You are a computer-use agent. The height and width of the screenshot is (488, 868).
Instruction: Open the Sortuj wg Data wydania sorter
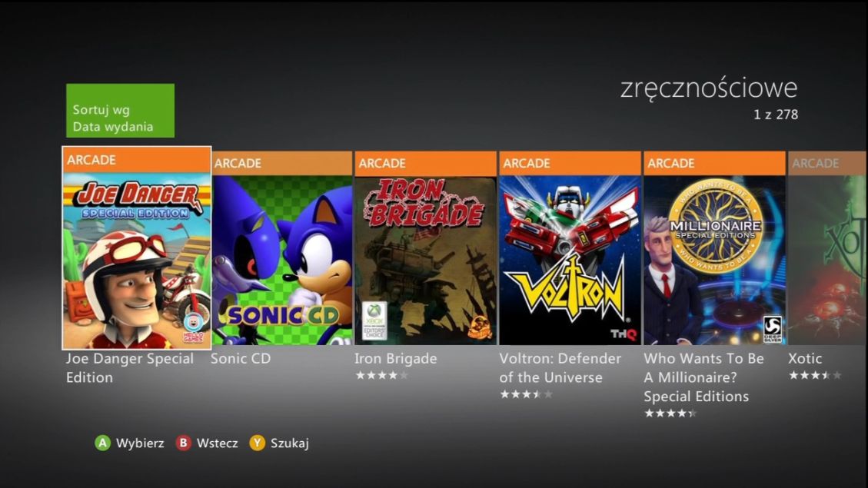click(120, 111)
